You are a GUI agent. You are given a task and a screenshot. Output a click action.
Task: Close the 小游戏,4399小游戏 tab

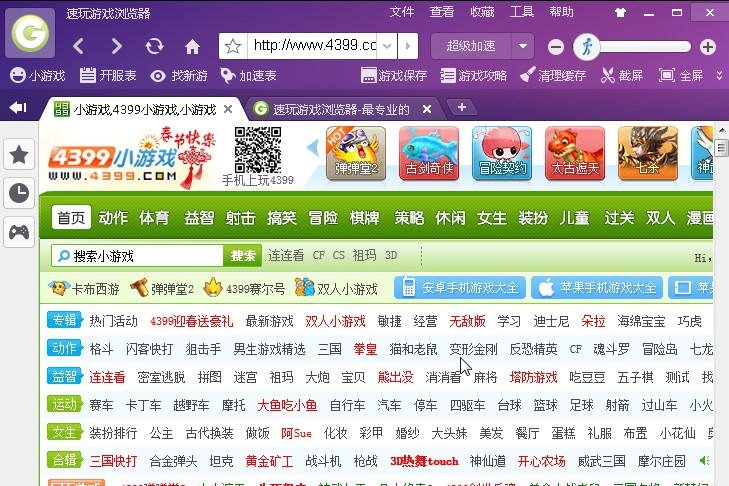(228, 109)
